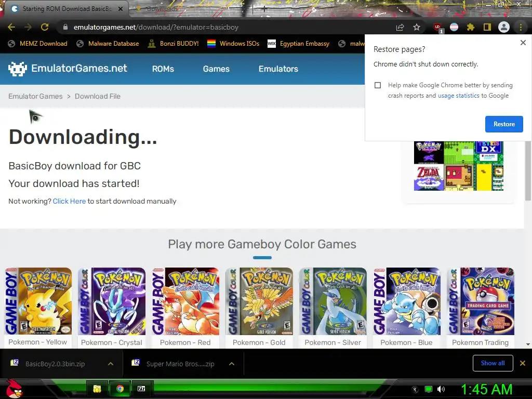
Task: Click the network tray icon
Action: [429, 389]
